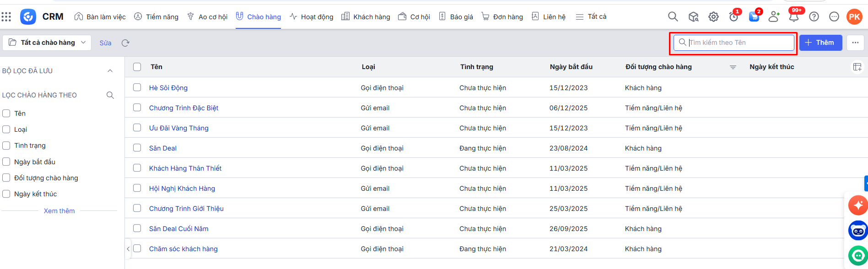Collapse the Bộ lọc đã lưu section
The width and height of the screenshot is (868, 269).
pos(110,71)
